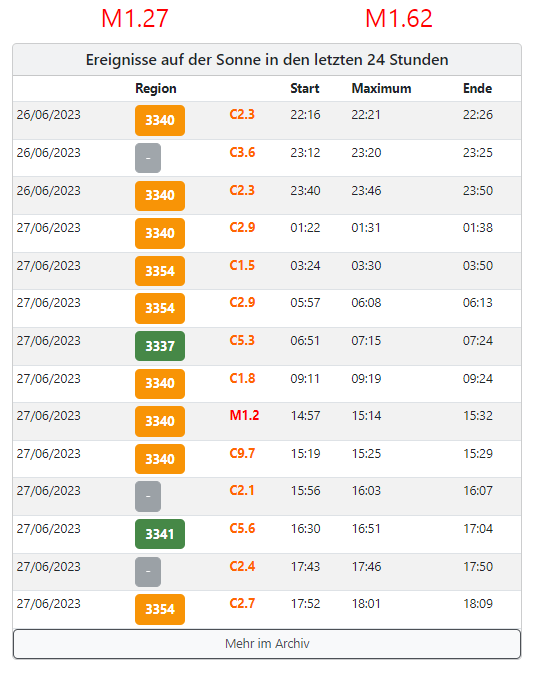Click the C9.7 flare class label
This screenshot has width=533, height=673.
(242, 453)
